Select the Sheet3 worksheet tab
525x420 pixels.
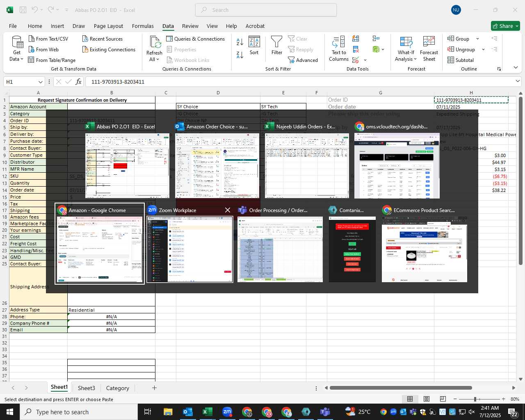86,388
